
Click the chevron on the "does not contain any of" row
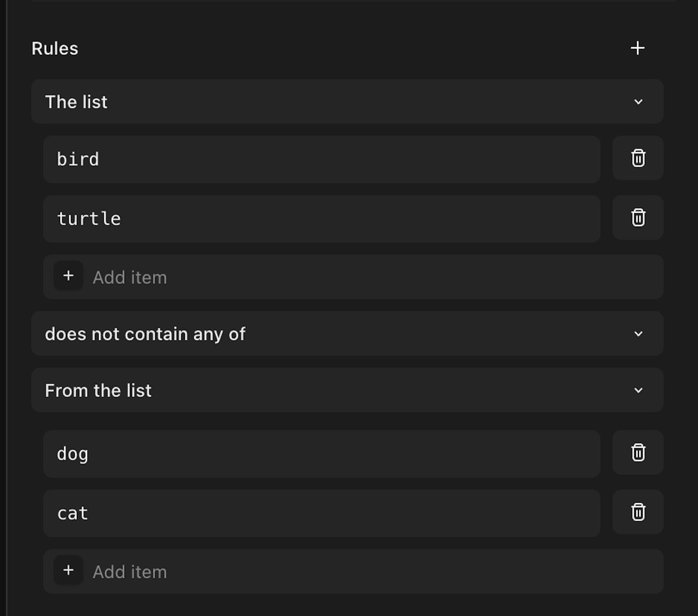click(x=638, y=334)
